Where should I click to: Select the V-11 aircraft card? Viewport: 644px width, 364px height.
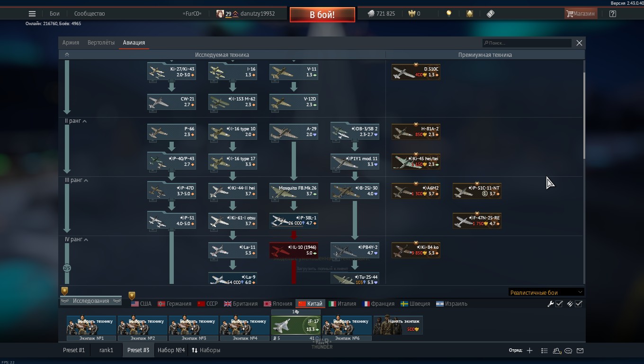click(294, 72)
